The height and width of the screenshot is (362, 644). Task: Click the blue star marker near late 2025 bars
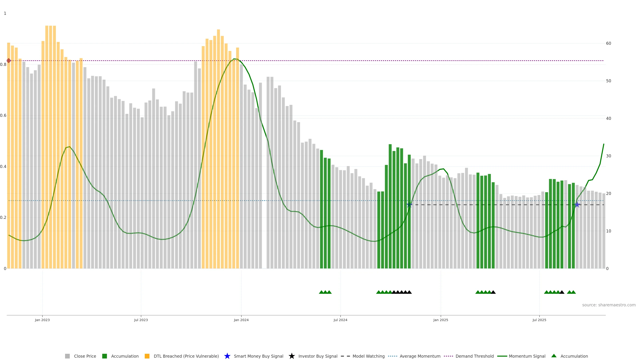[577, 205]
